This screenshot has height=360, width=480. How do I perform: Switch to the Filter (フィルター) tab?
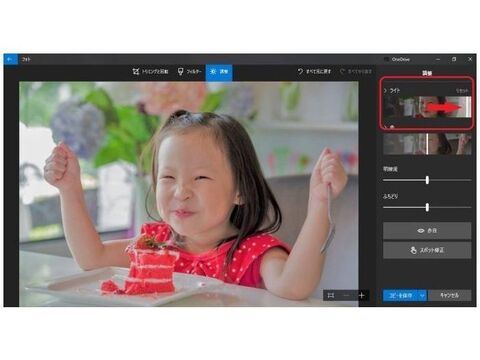[189, 72]
